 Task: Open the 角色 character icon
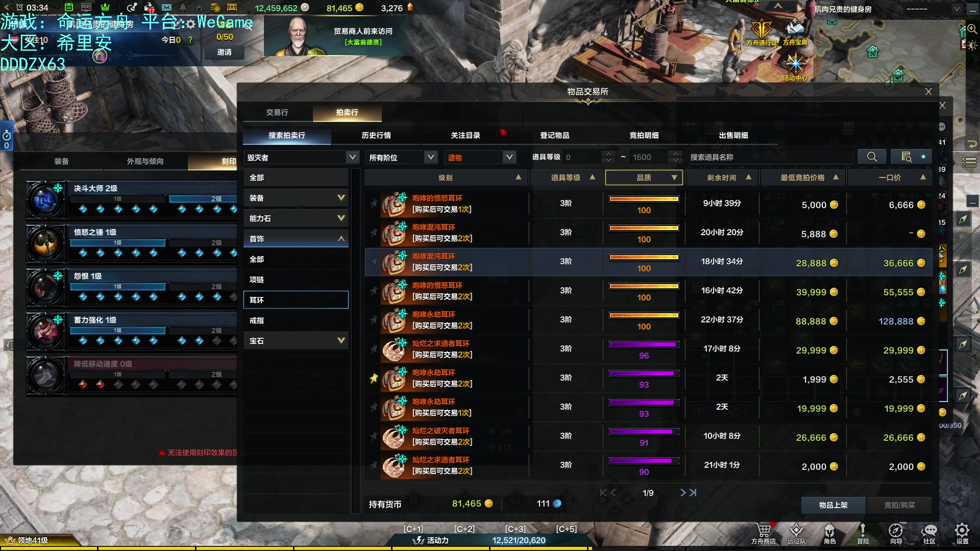tap(829, 530)
